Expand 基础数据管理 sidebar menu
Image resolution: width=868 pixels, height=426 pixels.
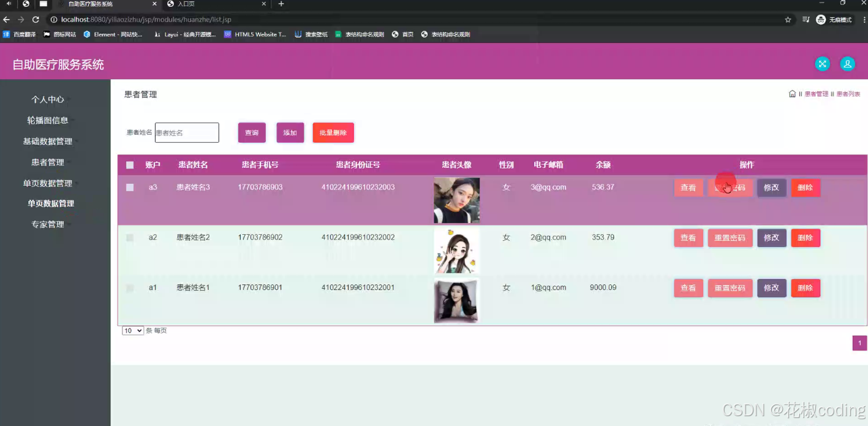48,141
